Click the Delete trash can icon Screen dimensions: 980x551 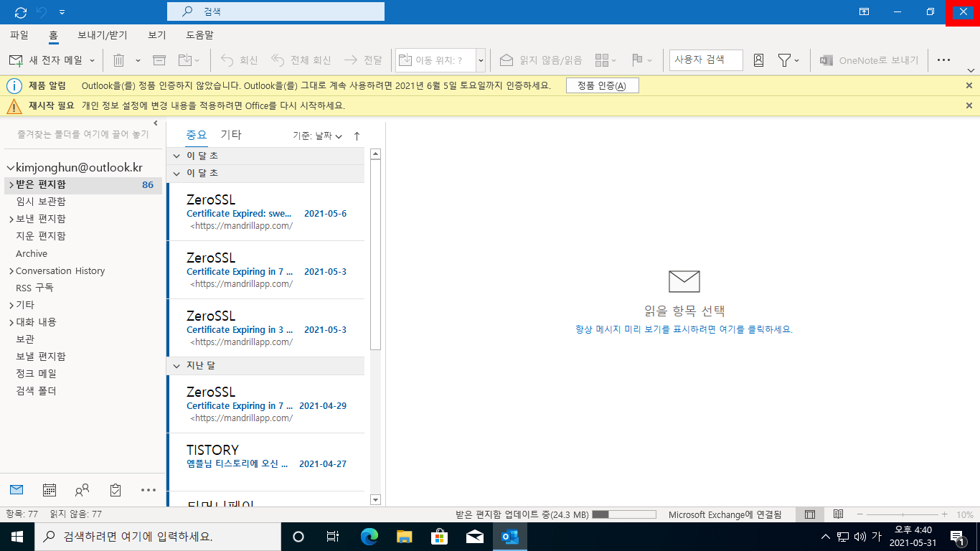pyautogui.click(x=119, y=60)
